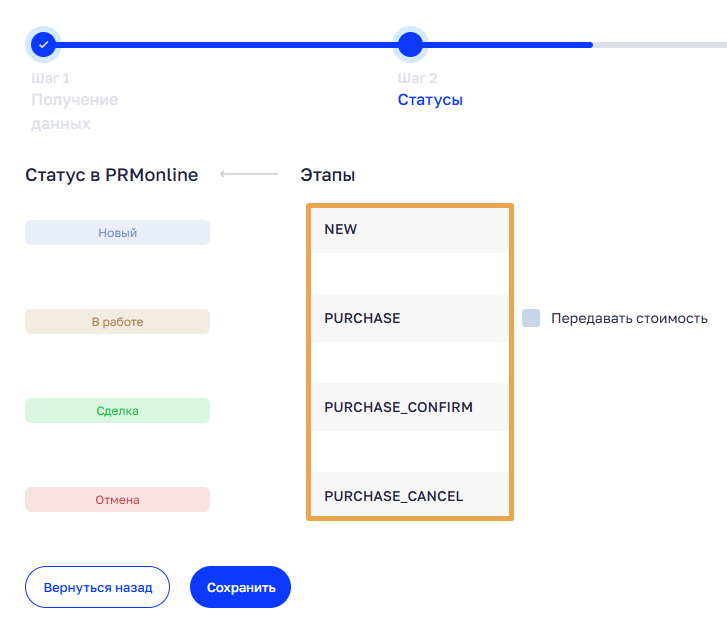The width and height of the screenshot is (727, 633).
Task: Select the Шаг 2 Статусы step label
Action: pyautogui.click(x=430, y=100)
